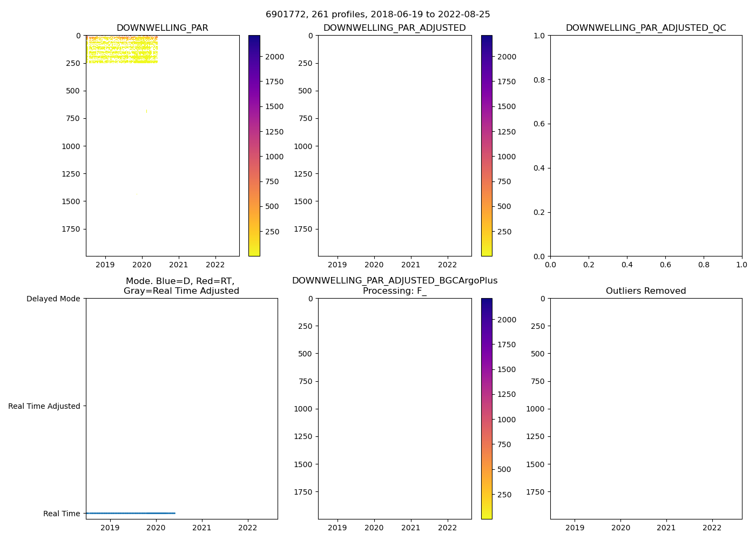
Task: Click the DOWNWELLING_PAR plot title
Action: click(162, 28)
